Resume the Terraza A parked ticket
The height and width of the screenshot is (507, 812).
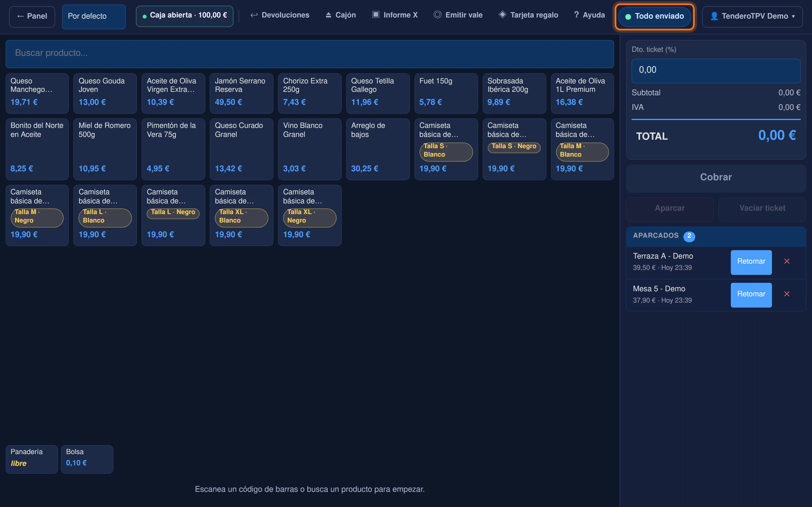751,262
